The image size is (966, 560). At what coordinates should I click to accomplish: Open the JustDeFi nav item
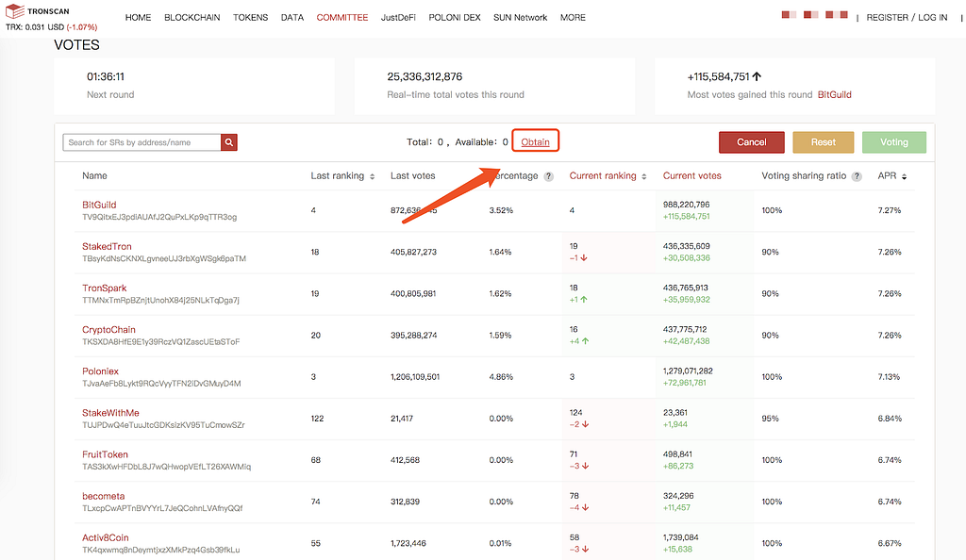pos(398,17)
